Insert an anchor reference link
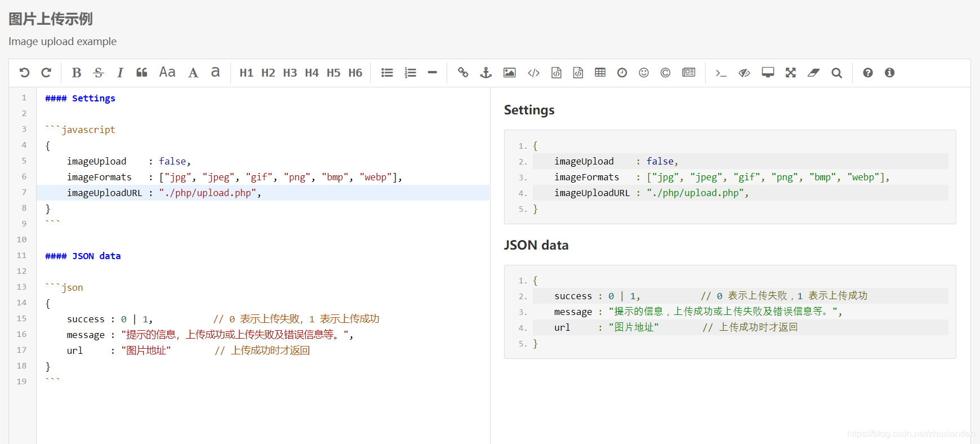The image size is (980, 444). coord(486,73)
